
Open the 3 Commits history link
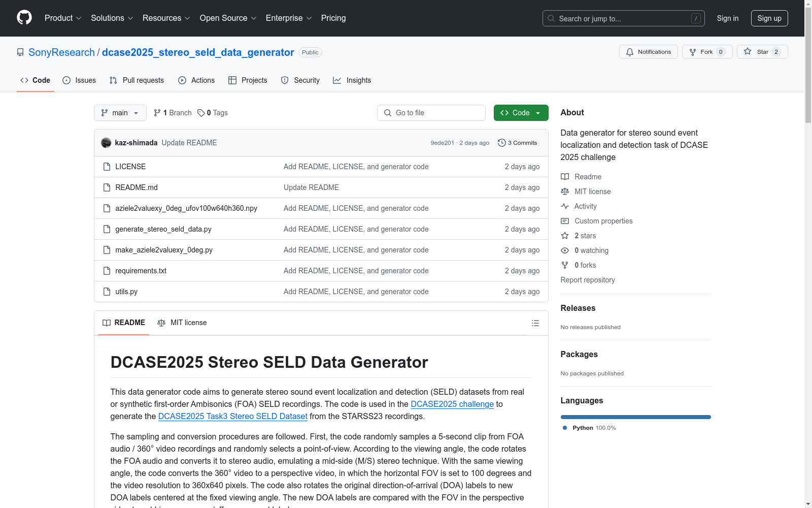click(518, 143)
